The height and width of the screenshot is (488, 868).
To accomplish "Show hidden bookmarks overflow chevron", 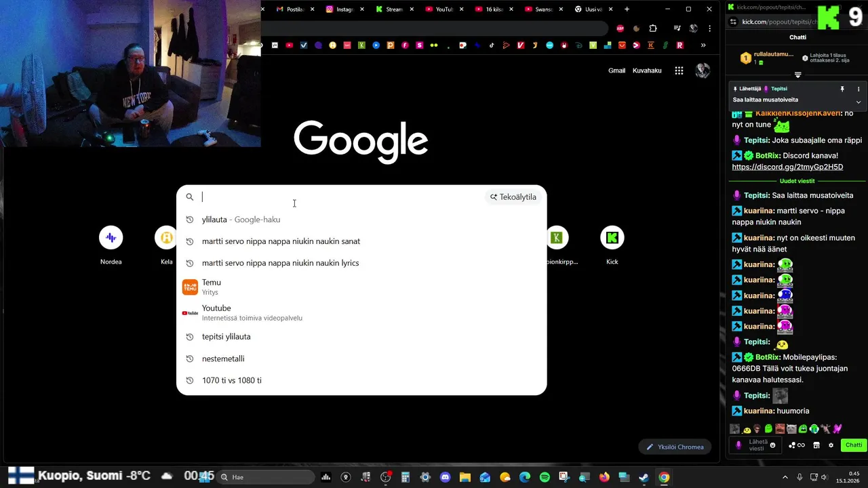I will point(703,45).
